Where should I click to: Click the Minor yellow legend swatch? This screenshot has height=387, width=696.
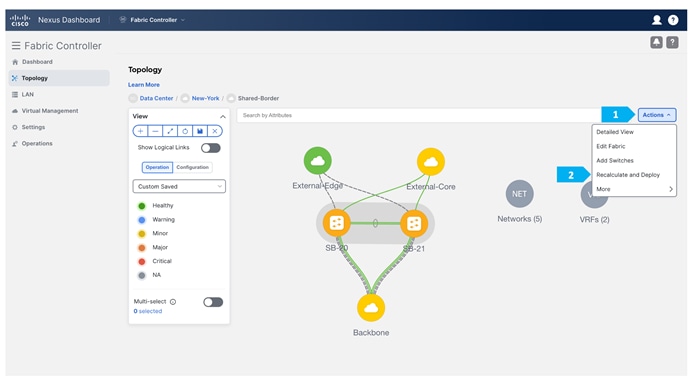[142, 233]
